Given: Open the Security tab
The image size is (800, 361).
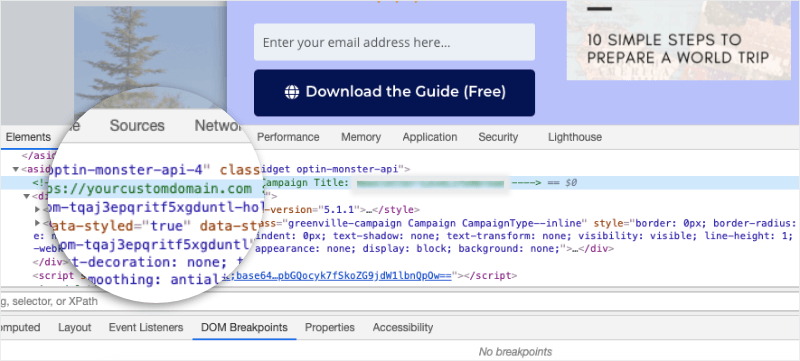Looking at the screenshot, I should pos(498,137).
